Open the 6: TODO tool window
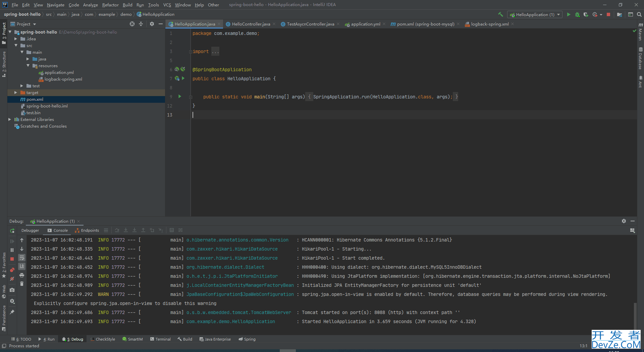 (x=21, y=339)
